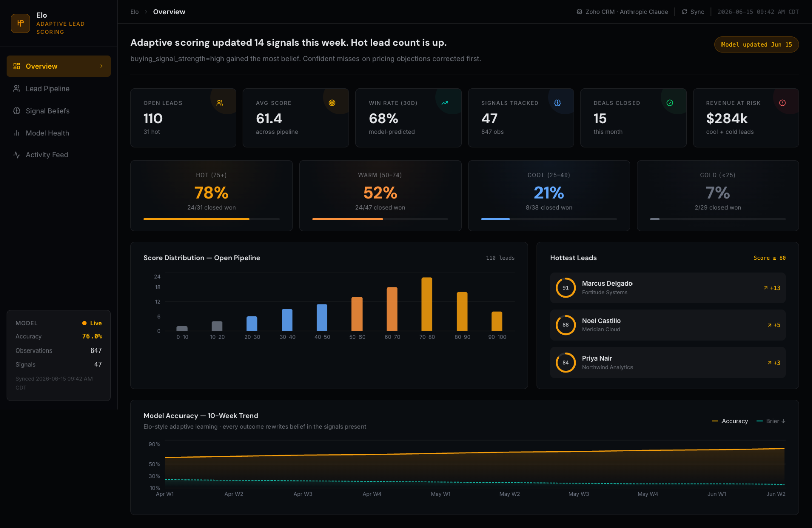Show the Activity Feed
This screenshot has width=812, height=528.
click(x=58, y=155)
